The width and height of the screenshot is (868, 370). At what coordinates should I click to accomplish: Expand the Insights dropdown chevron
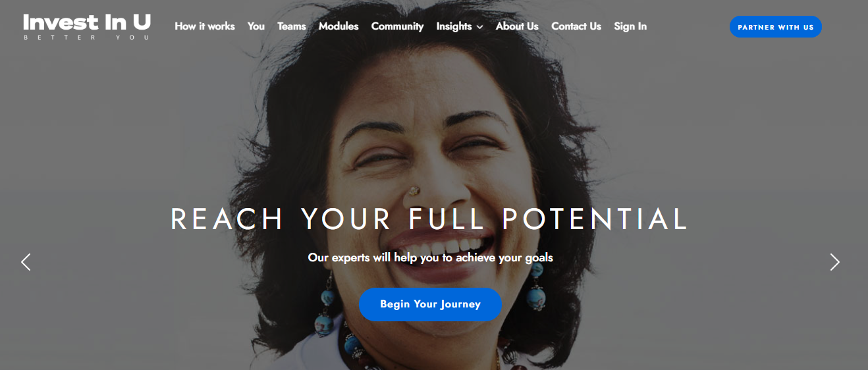[479, 27]
